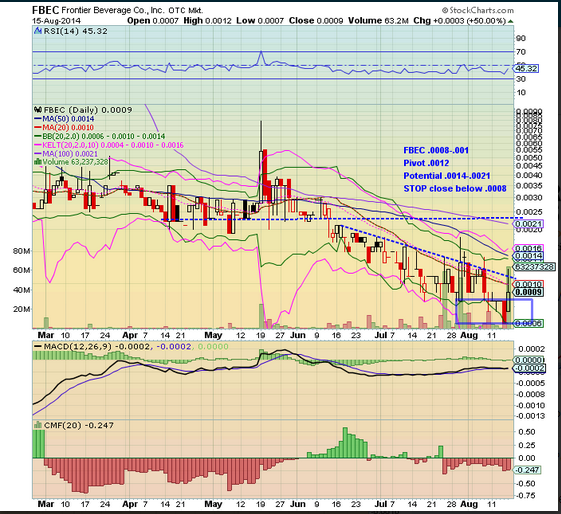Click the 'STOP close below .0008' annotation
Screen dimensions: 561x514
(455, 189)
